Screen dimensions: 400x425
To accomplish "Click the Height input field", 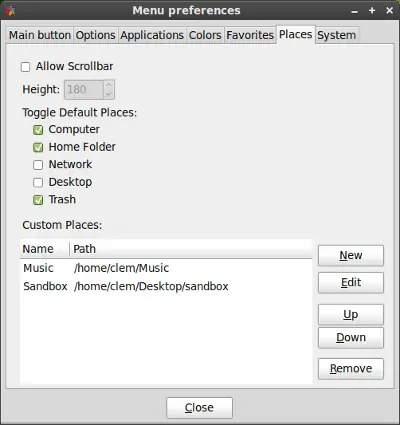I will 84,89.
